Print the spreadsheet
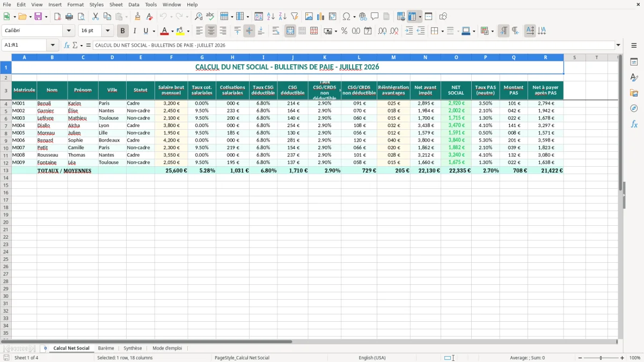The height and width of the screenshot is (362, 644). tap(69, 17)
